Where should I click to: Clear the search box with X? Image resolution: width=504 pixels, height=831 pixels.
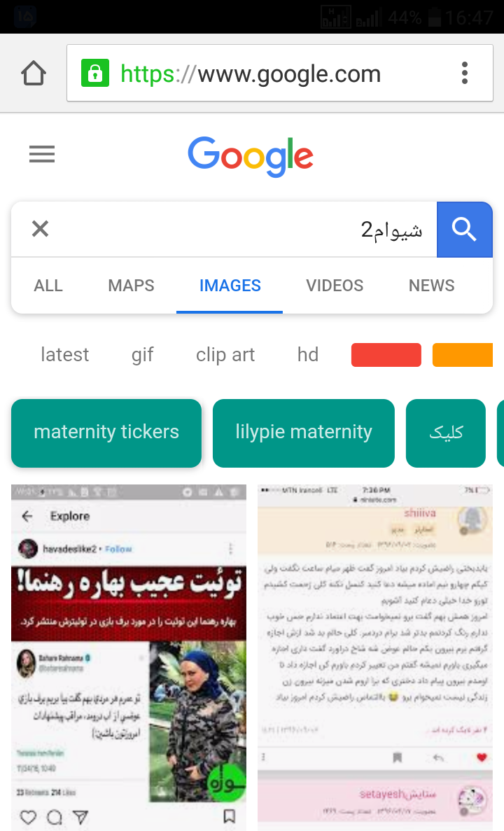click(x=41, y=229)
